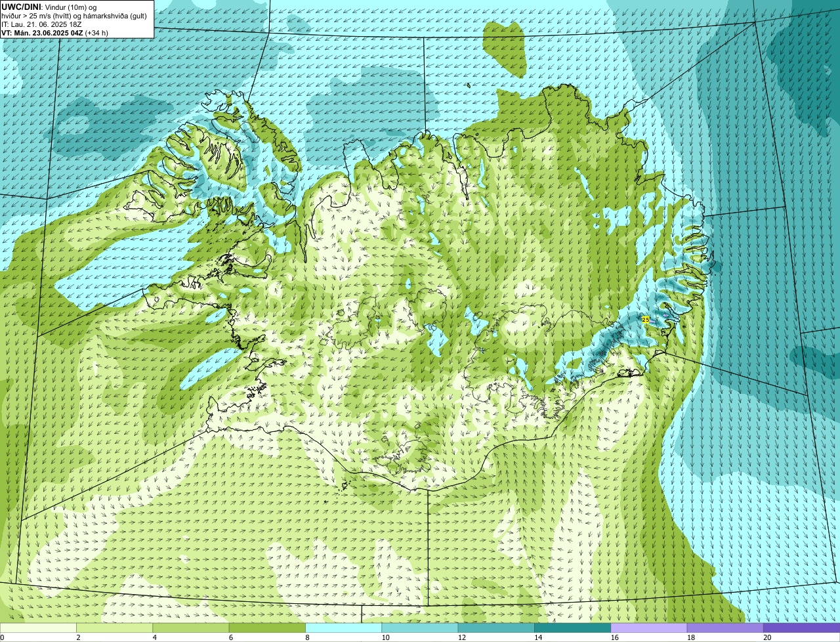Click the dark teal 14–16 legend swatch

[x=573, y=628]
